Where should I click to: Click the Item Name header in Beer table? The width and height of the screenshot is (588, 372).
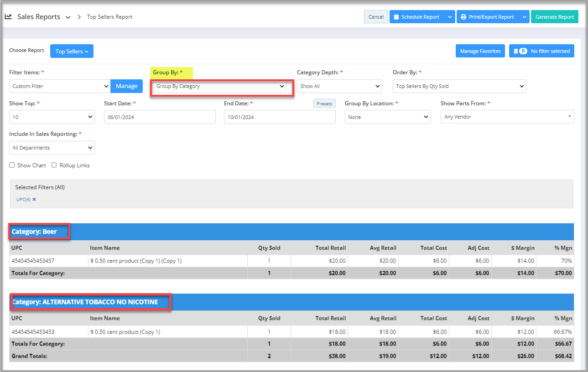click(x=105, y=248)
